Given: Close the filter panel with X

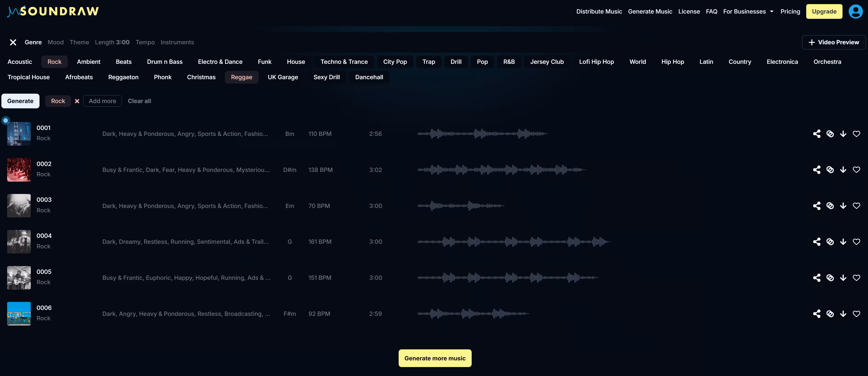Looking at the screenshot, I should tap(13, 42).
